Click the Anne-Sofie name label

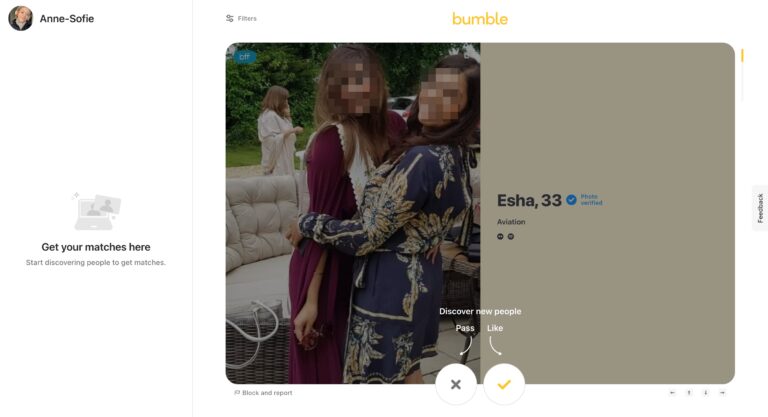pyautogui.click(x=67, y=19)
